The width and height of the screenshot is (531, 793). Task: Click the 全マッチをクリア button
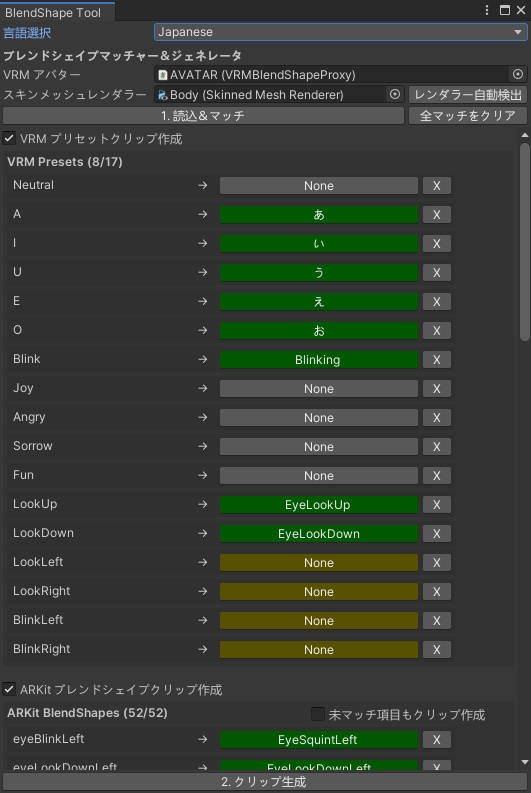(467, 116)
